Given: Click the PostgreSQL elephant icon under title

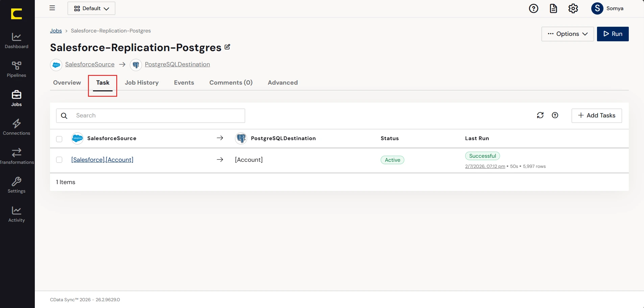Looking at the screenshot, I should click(x=136, y=65).
